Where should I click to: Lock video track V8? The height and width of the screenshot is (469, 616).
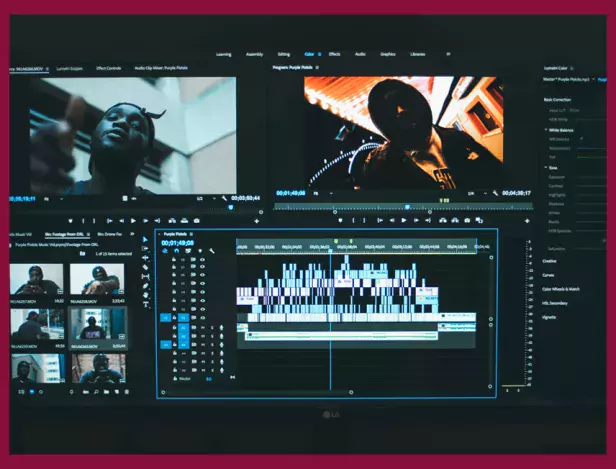click(x=174, y=260)
